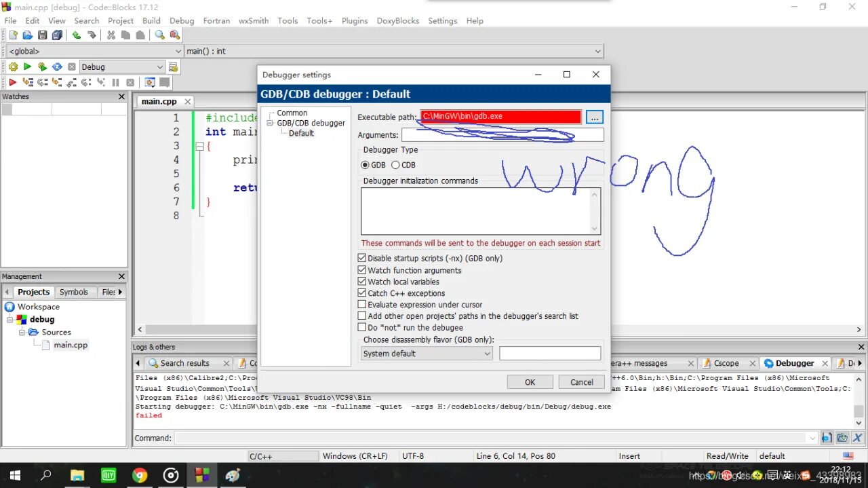Enable Do *not* run the debugee
868x488 pixels.
tap(362, 327)
